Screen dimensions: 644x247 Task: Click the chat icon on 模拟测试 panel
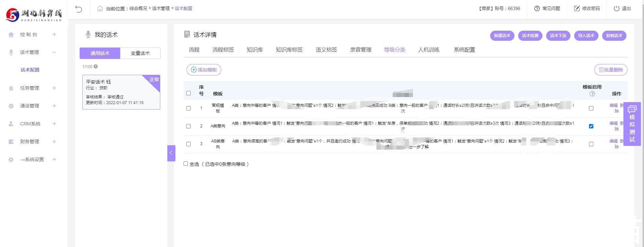[x=632, y=109]
